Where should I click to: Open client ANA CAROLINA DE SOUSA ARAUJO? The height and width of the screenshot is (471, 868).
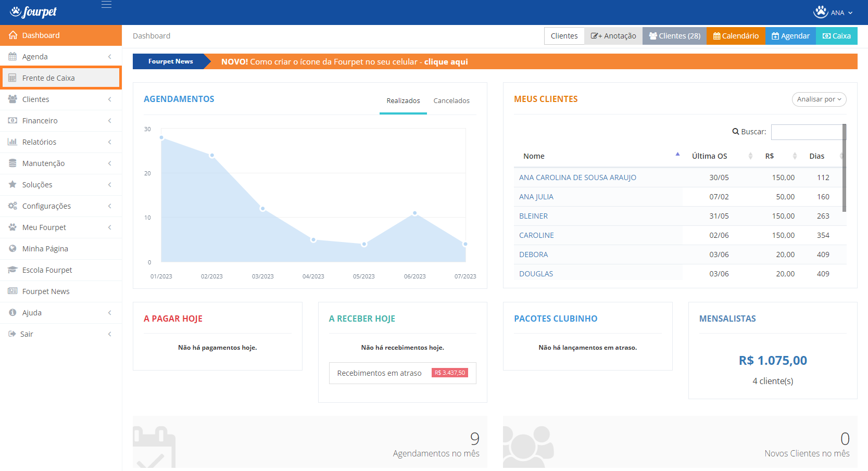pos(577,177)
